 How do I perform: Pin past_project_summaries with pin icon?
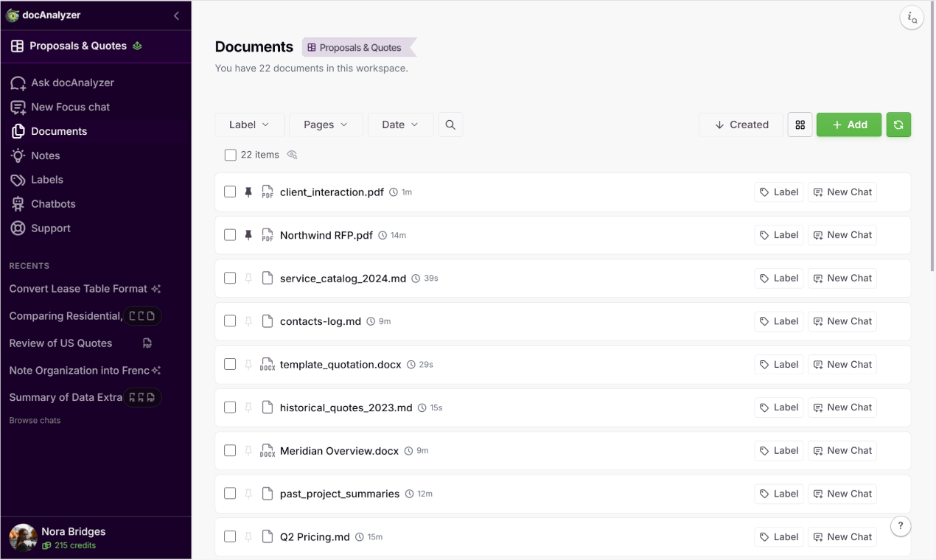pyautogui.click(x=248, y=494)
